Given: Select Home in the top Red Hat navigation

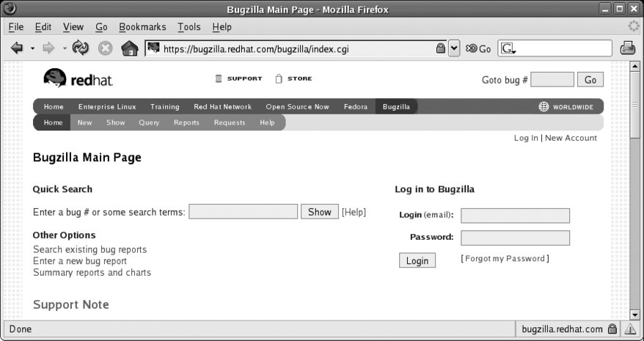Looking at the screenshot, I should 54,107.
